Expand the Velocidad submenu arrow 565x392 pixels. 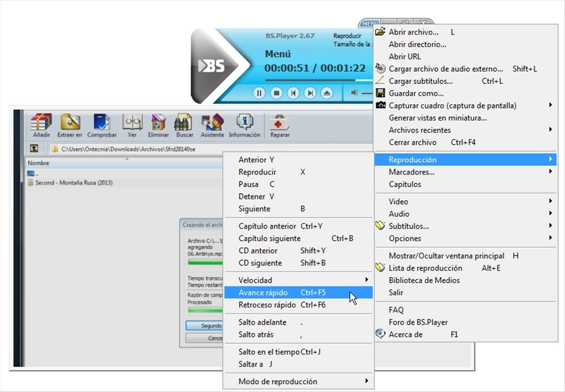coord(367,279)
